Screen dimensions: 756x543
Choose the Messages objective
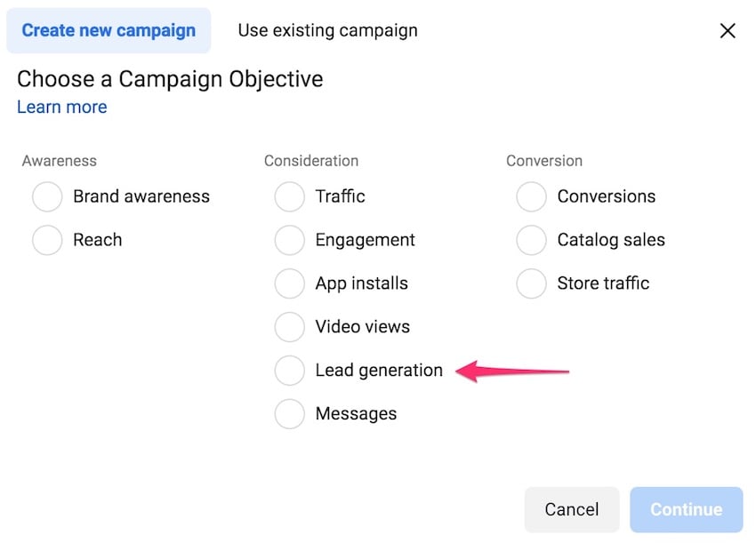pos(289,414)
